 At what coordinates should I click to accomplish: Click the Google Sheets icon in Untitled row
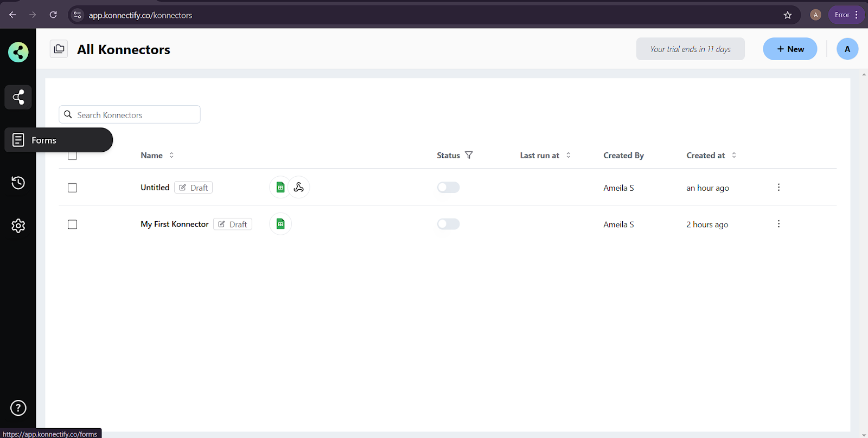(280, 188)
